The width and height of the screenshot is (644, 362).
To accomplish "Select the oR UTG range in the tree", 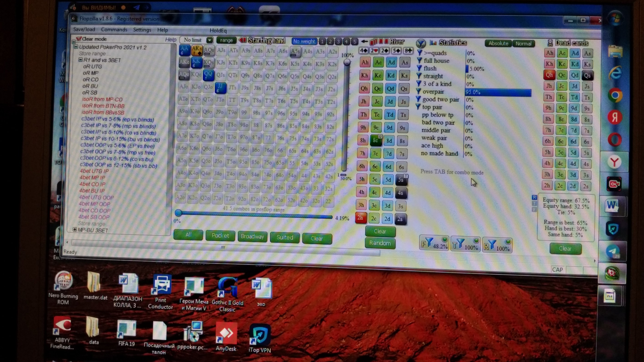I will pos(93,66).
